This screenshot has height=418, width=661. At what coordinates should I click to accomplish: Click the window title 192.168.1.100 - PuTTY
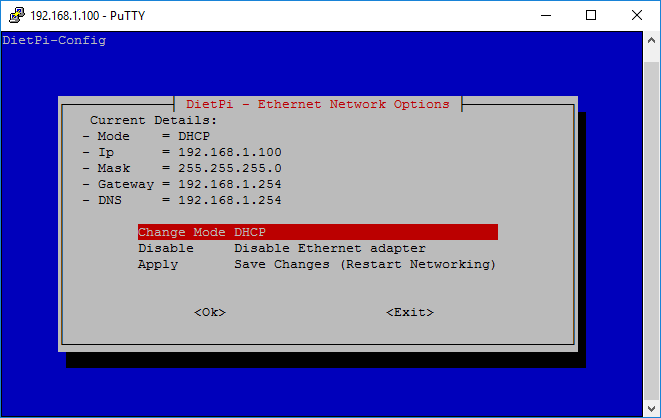pos(88,16)
